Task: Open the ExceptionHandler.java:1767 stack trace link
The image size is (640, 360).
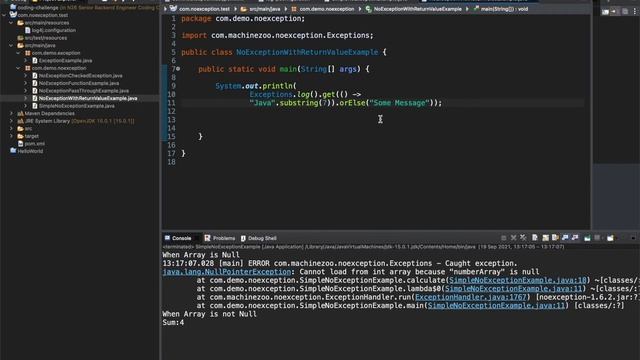Action: (471, 297)
